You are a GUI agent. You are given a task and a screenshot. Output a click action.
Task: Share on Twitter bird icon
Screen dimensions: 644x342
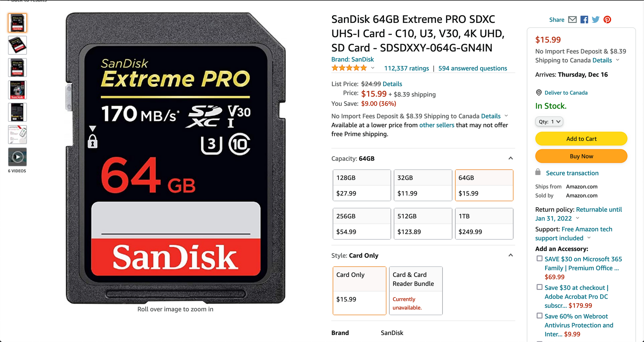pyautogui.click(x=596, y=20)
